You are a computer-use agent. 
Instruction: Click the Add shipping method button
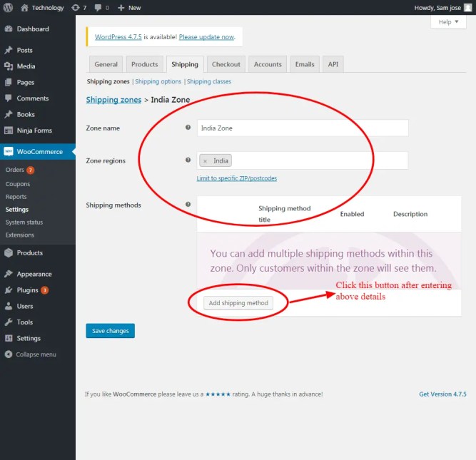pyautogui.click(x=238, y=303)
